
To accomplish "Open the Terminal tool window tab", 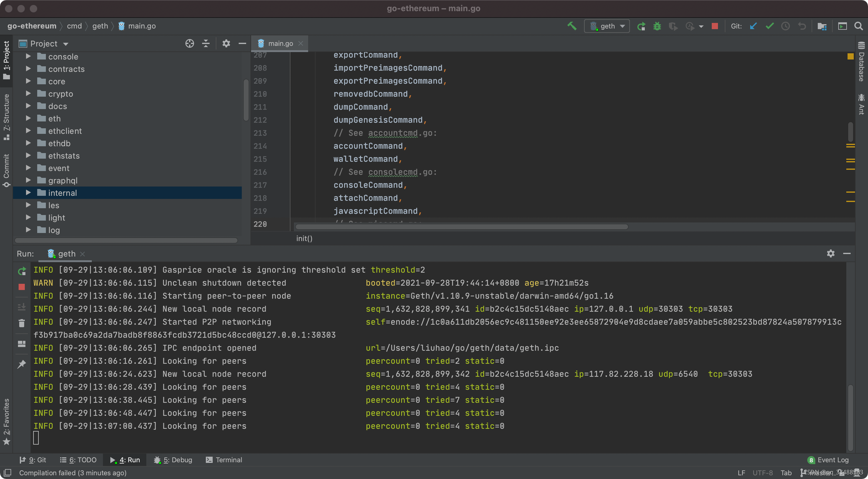I will 224,460.
